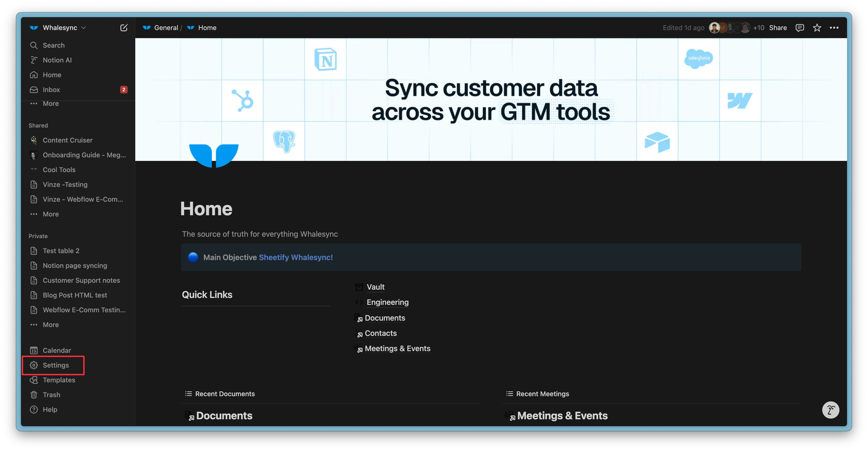Open the Notion AI floating assistant button

pos(830,410)
